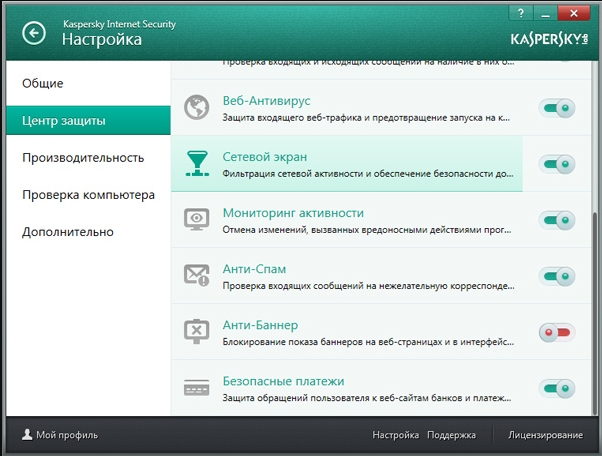The height and width of the screenshot is (456, 602).
Task: Enable the Анти-Баннер toggle
Action: pos(557,332)
